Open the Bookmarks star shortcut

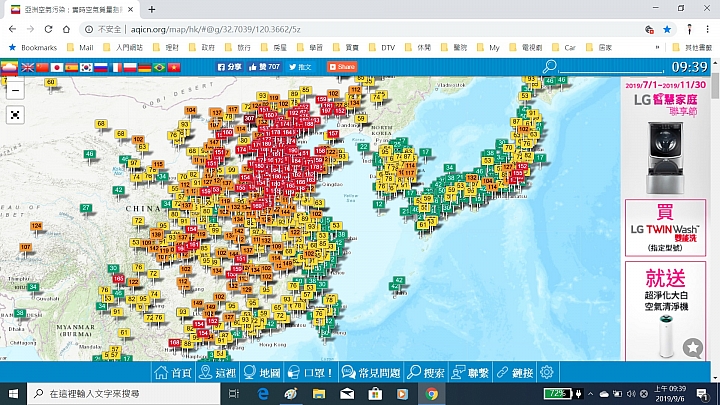[x=33, y=47]
